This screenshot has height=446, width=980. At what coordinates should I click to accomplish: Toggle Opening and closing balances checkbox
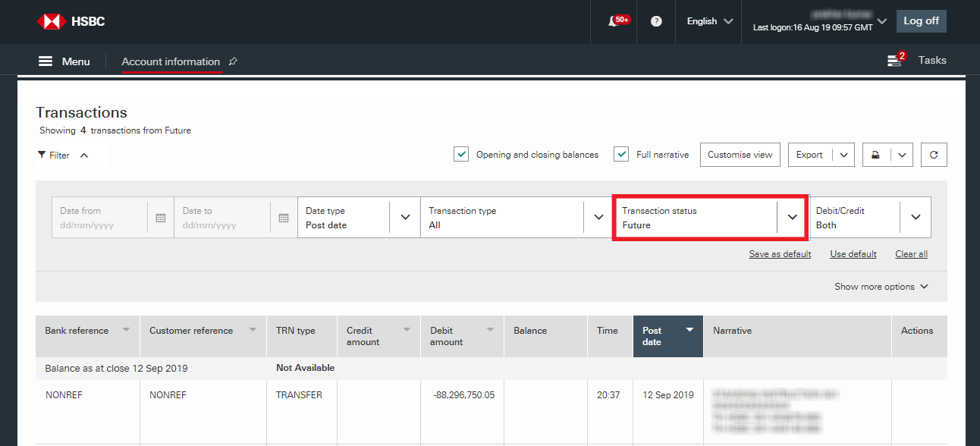click(461, 155)
